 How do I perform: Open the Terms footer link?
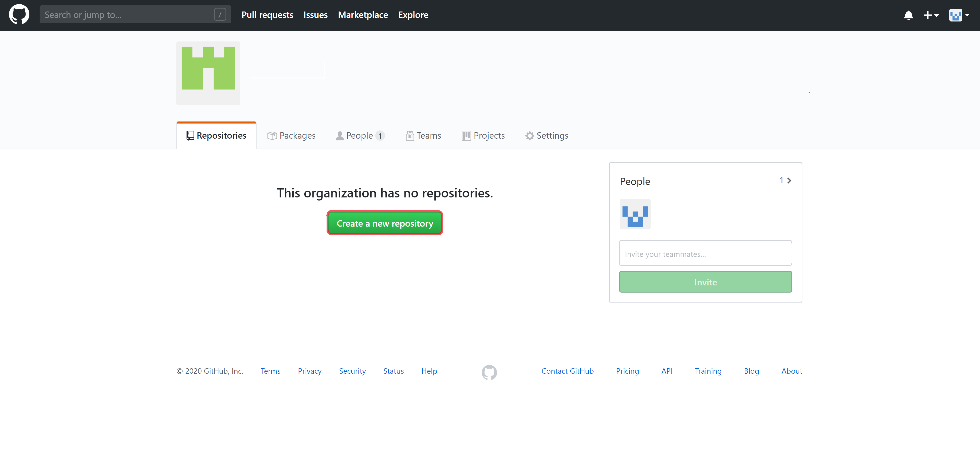pos(270,371)
